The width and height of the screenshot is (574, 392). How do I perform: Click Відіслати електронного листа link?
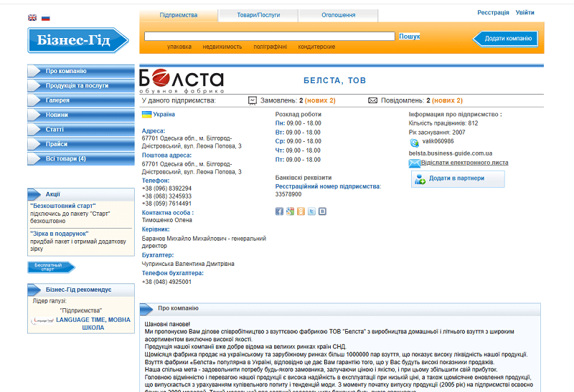(x=464, y=163)
